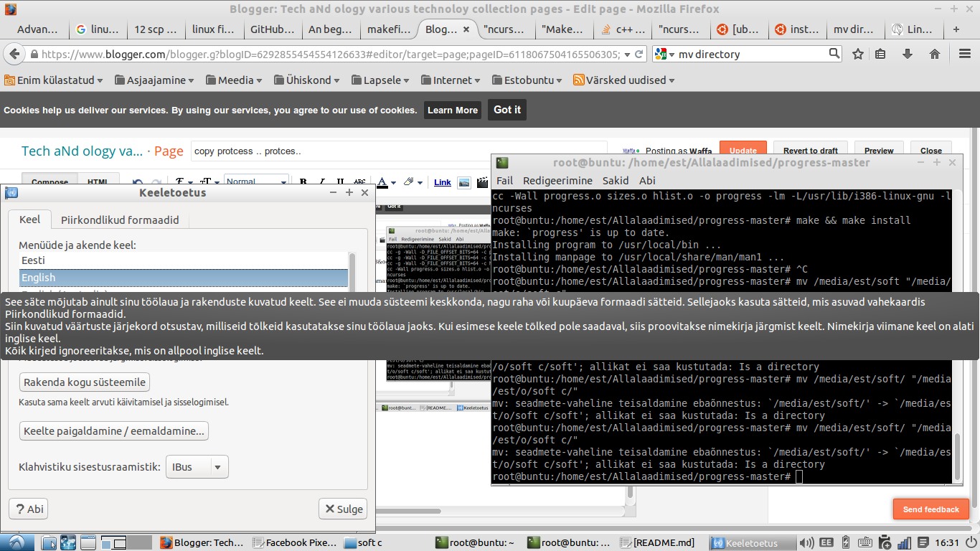Click Sulge to close language support
Image resolution: width=980 pixels, height=551 pixels.
click(x=343, y=509)
